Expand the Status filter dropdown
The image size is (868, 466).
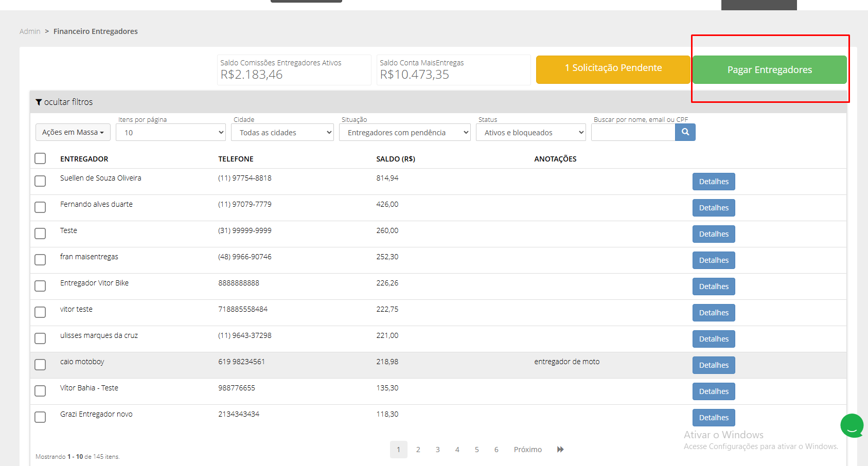[x=531, y=132]
